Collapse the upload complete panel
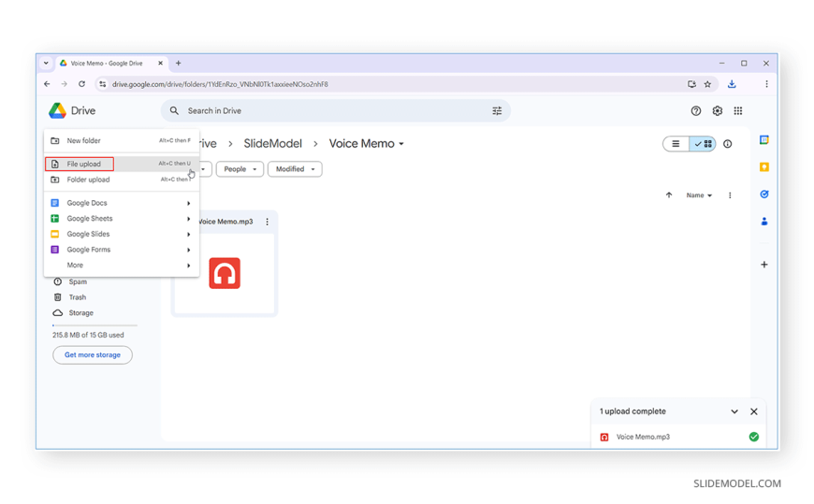The width and height of the screenshot is (814, 504). pos(734,411)
